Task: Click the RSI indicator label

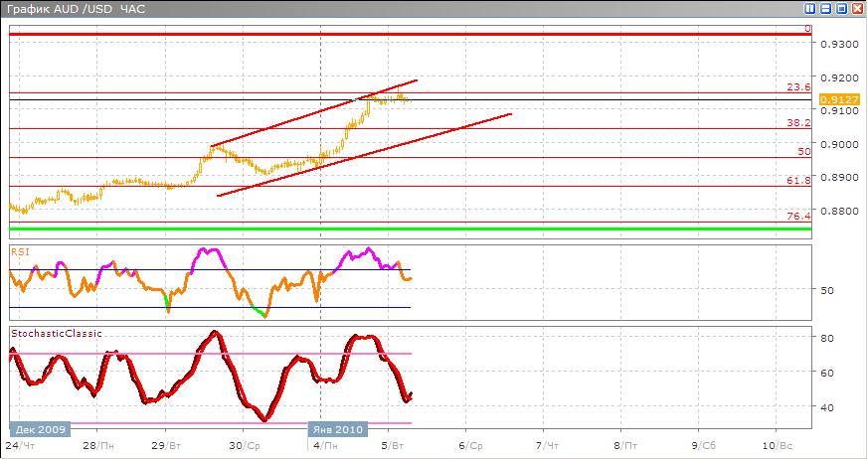Action: (x=20, y=251)
